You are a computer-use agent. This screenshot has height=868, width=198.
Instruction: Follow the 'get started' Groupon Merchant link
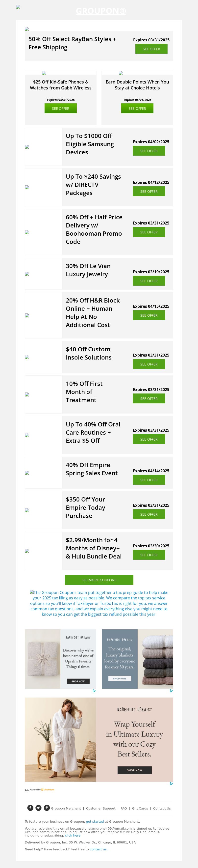93,821
